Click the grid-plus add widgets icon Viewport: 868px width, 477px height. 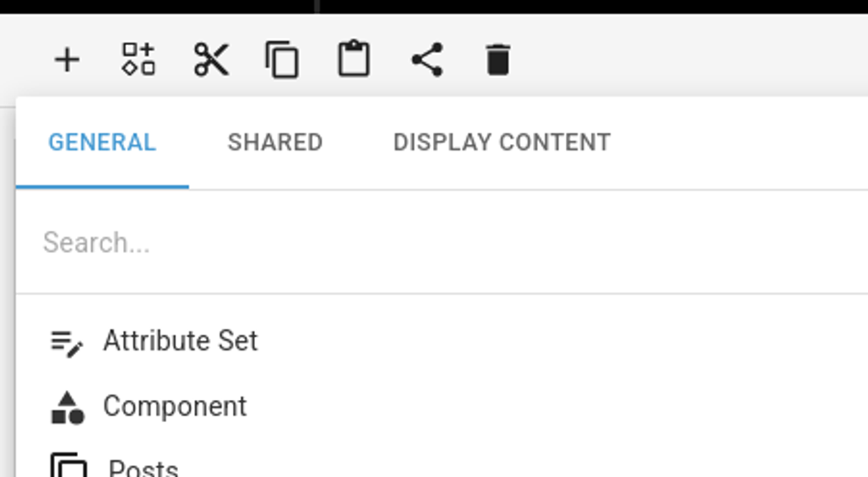point(138,60)
